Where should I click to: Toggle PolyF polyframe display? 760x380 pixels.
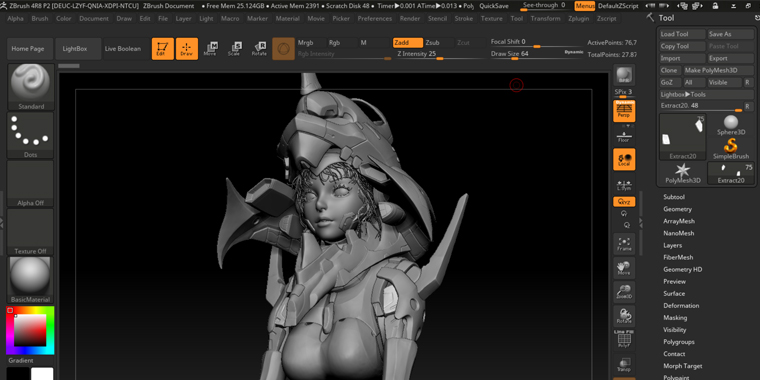pyautogui.click(x=624, y=340)
